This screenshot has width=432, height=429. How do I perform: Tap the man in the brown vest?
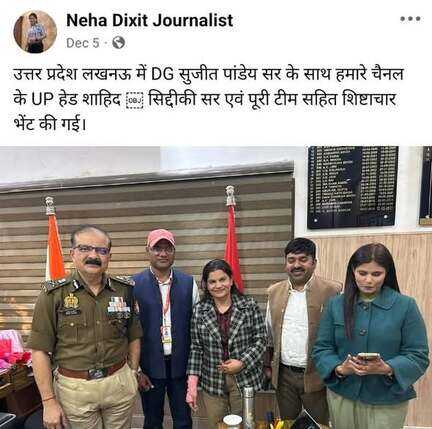(298, 327)
